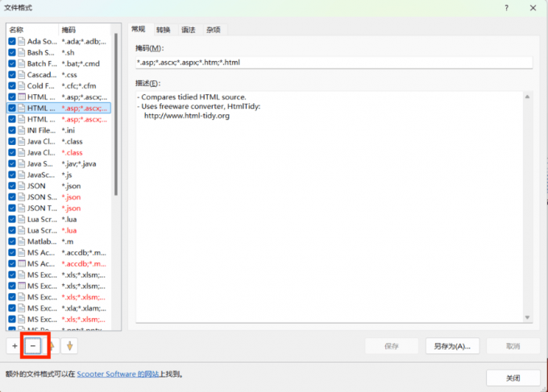Open the 杂项 tab
Viewport: 548px width, 392px height.
point(214,30)
